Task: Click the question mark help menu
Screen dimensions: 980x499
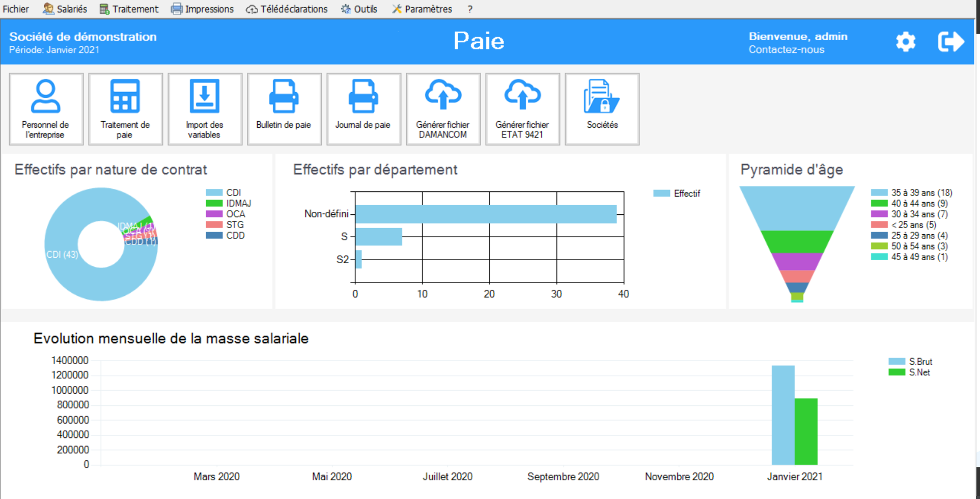Action: pos(470,9)
